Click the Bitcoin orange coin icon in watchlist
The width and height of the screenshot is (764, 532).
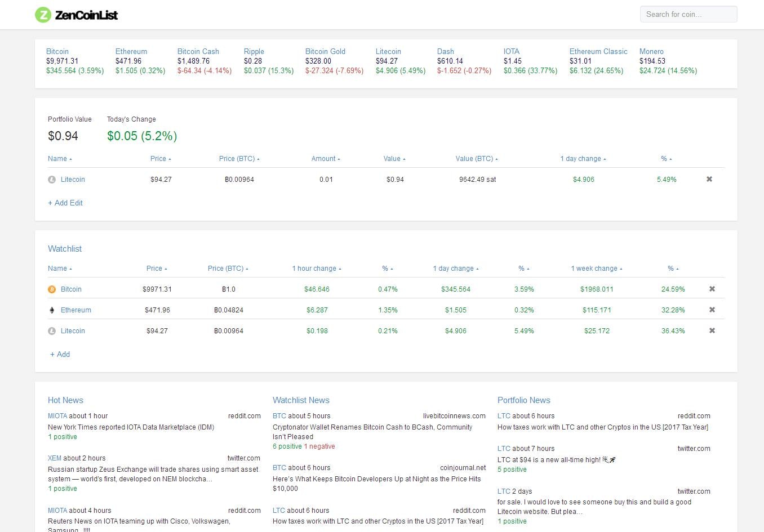click(x=52, y=289)
